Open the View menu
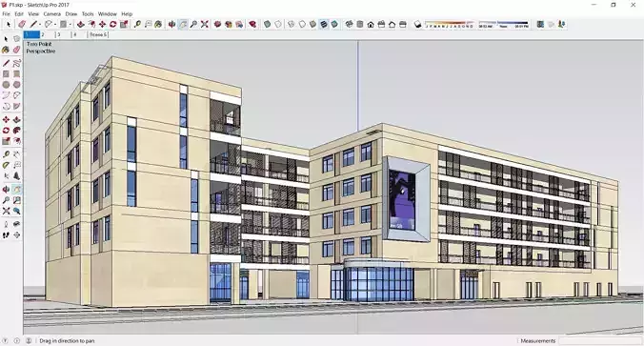 [x=33, y=14]
